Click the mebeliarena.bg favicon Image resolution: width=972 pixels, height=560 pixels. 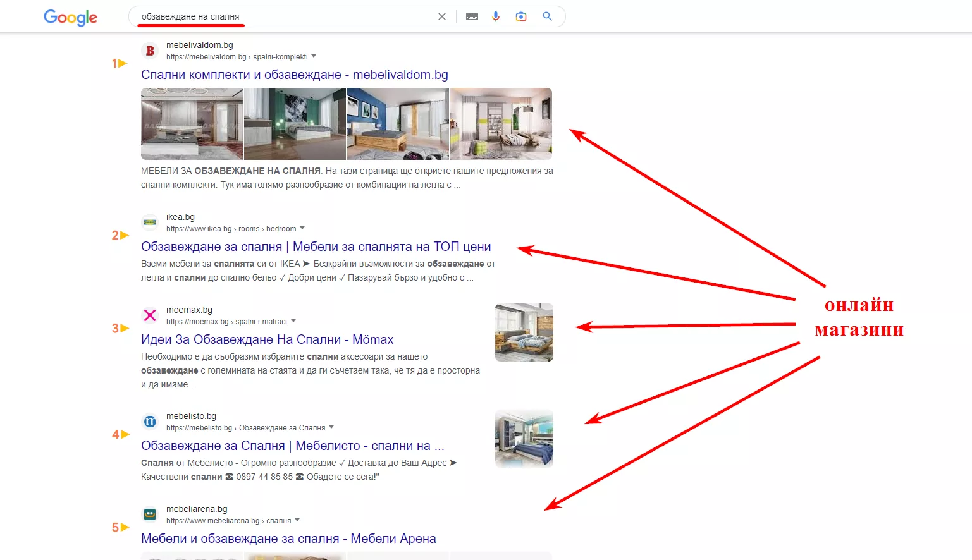point(150,514)
